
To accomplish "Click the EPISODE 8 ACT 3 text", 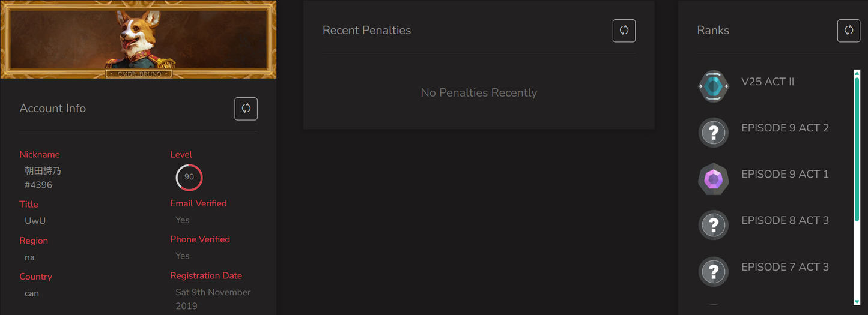I will [x=785, y=220].
